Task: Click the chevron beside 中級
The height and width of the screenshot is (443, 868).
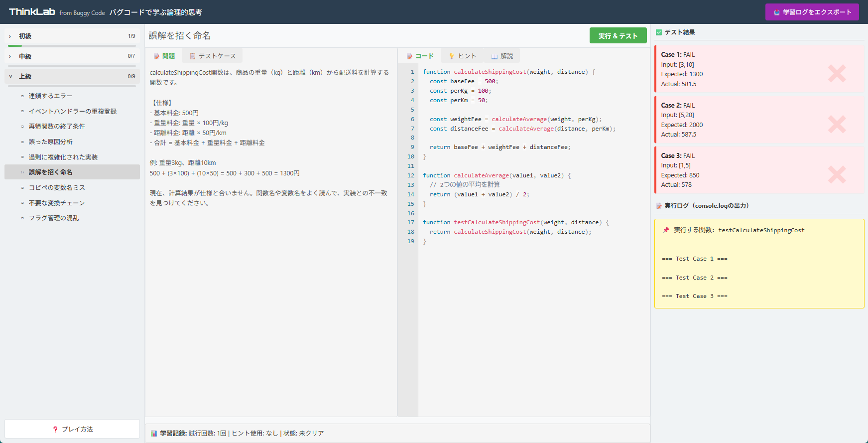Action: point(10,56)
